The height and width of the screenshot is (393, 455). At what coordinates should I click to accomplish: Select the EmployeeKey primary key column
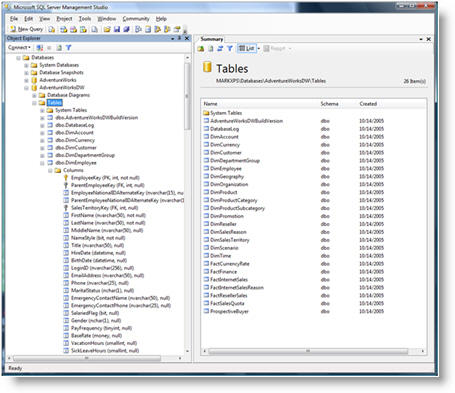[105, 178]
